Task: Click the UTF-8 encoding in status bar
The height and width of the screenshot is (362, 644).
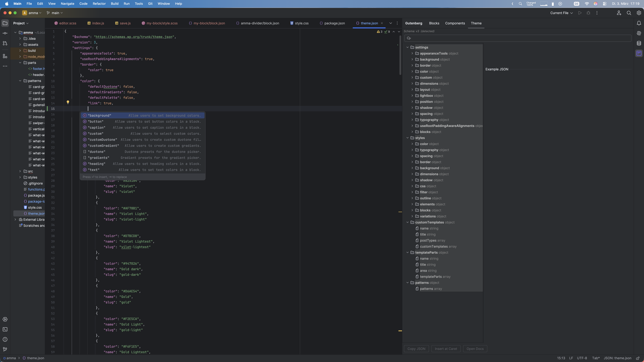Action: (582, 358)
